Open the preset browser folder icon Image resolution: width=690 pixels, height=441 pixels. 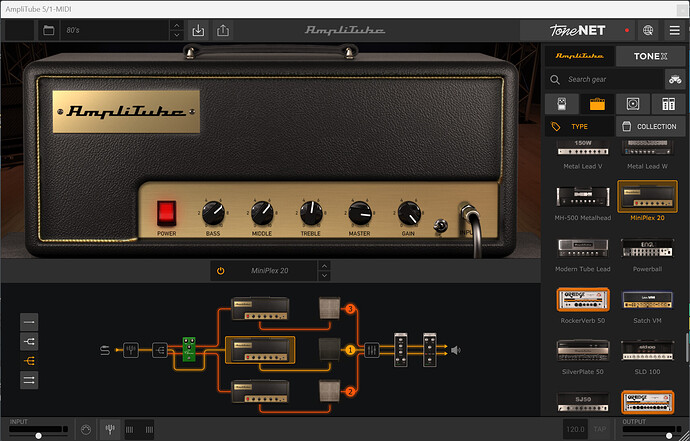click(48, 30)
